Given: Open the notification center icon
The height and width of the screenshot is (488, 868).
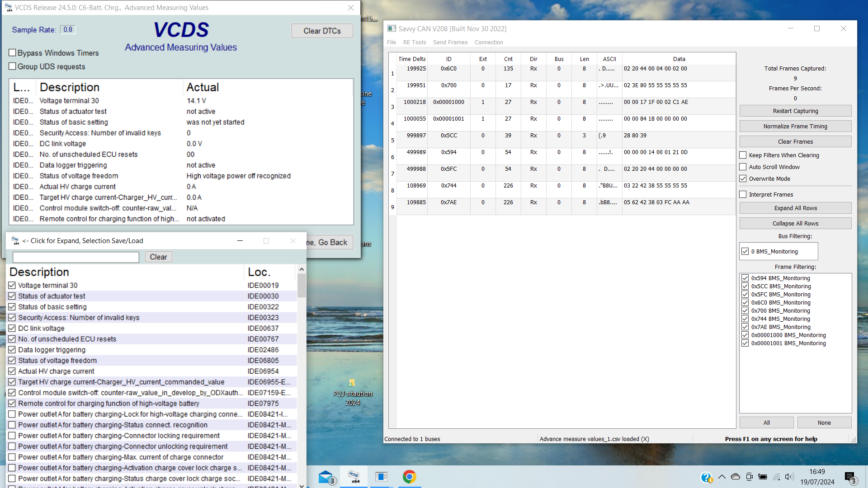Looking at the screenshot, I should [850, 477].
